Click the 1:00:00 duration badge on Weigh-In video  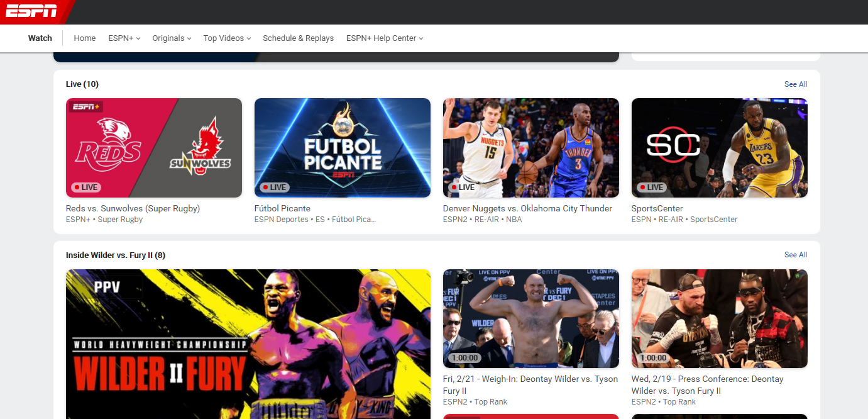[x=465, y=358]
